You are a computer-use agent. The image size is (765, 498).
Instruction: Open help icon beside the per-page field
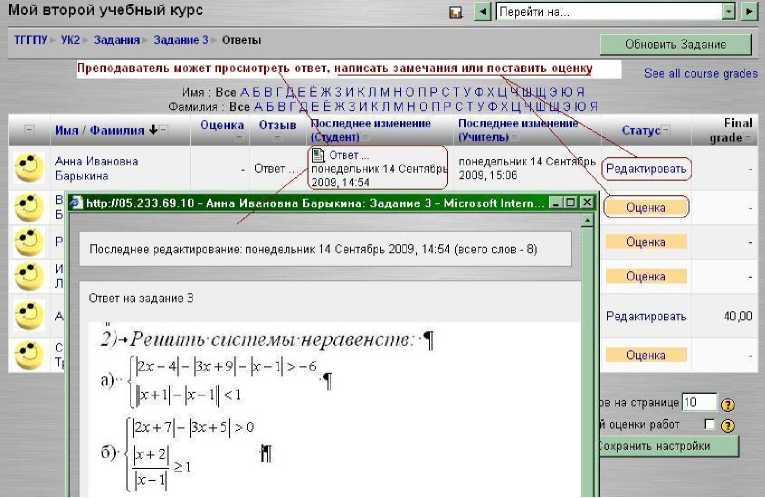click(728, 403)
